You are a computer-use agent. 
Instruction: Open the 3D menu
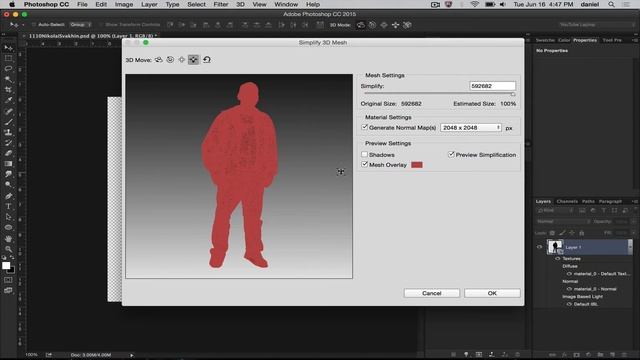pyautogui.click(x=240, y=4)
